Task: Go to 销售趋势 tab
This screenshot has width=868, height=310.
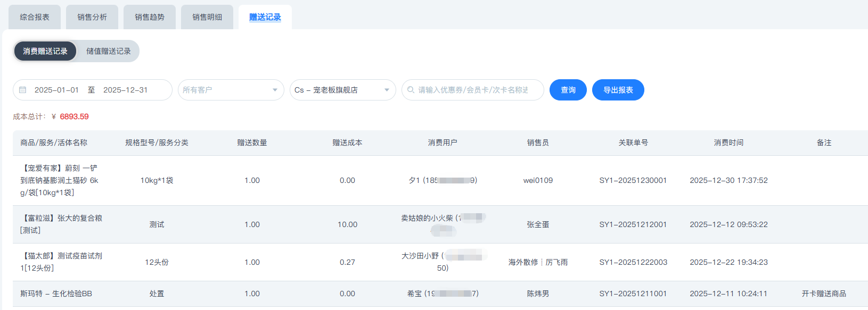Action: click(x=150, y=17)
